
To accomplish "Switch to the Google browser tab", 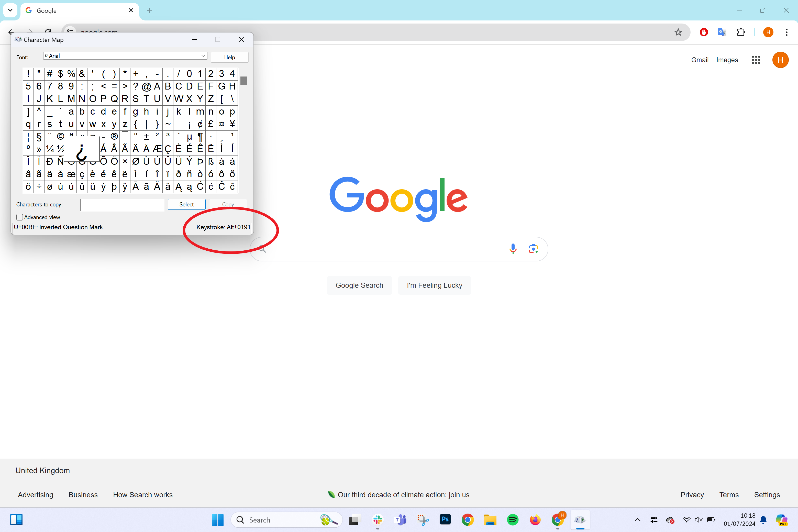I will point(80,10).
